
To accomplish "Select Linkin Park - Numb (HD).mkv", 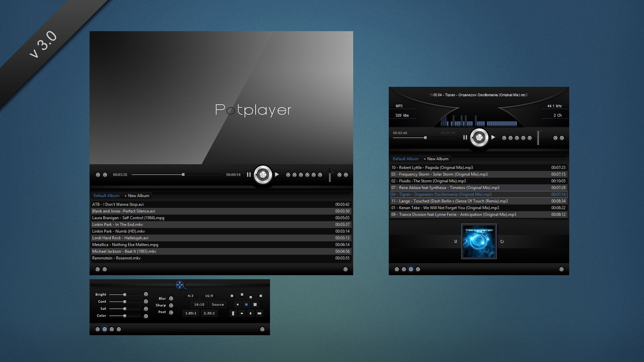I will click(x=221, y=231).
